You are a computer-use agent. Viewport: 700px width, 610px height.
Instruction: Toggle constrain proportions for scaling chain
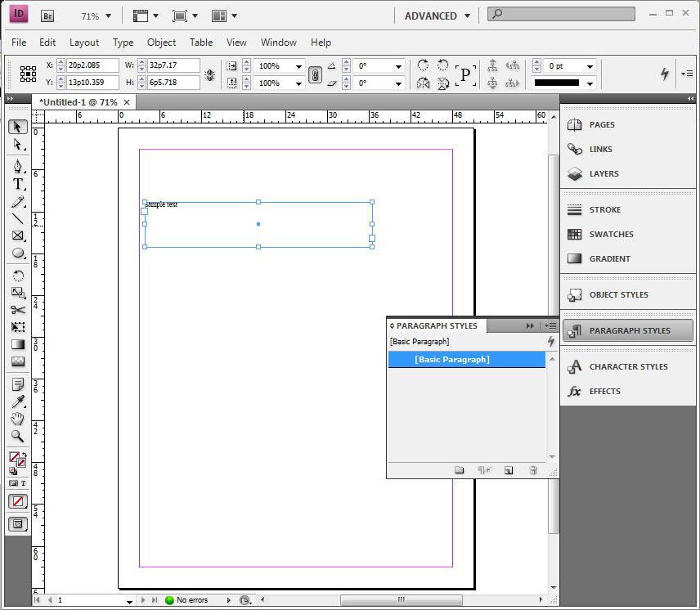pyautogui.click(x=315, y=74)
